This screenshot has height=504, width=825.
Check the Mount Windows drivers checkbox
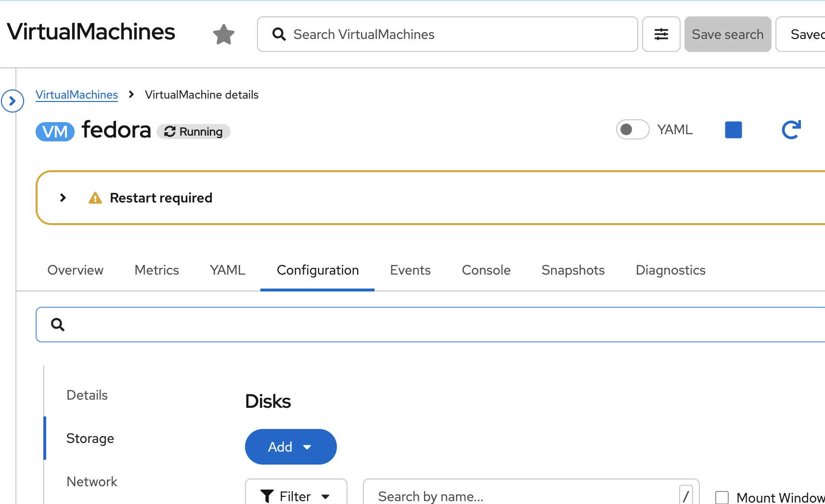coord(722,497)
